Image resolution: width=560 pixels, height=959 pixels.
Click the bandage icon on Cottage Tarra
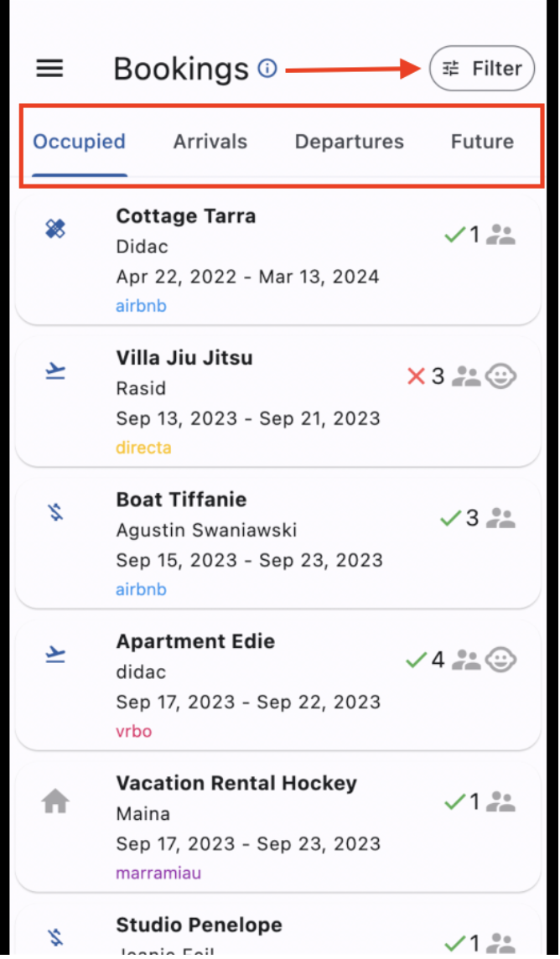(x=54, y=228)
